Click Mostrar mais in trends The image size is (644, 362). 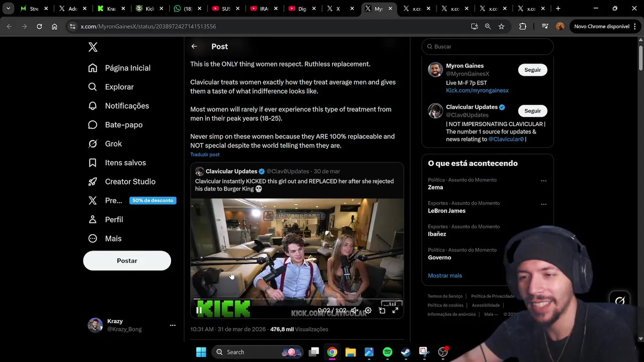click(x=445, y=276)
